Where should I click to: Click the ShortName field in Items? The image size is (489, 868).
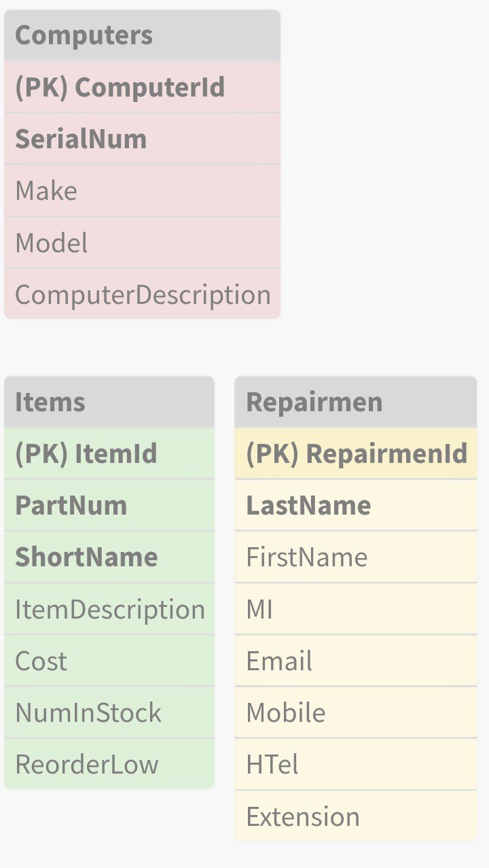[109, 557]
